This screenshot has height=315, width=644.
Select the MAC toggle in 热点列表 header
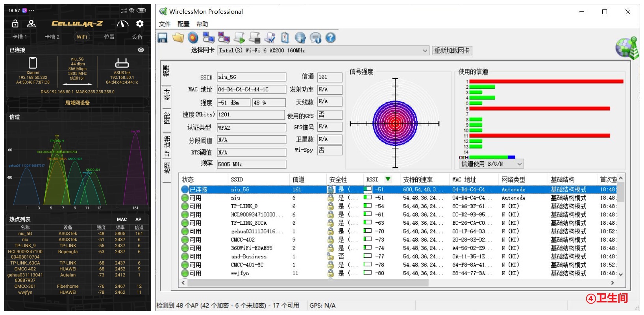(122, 219)
